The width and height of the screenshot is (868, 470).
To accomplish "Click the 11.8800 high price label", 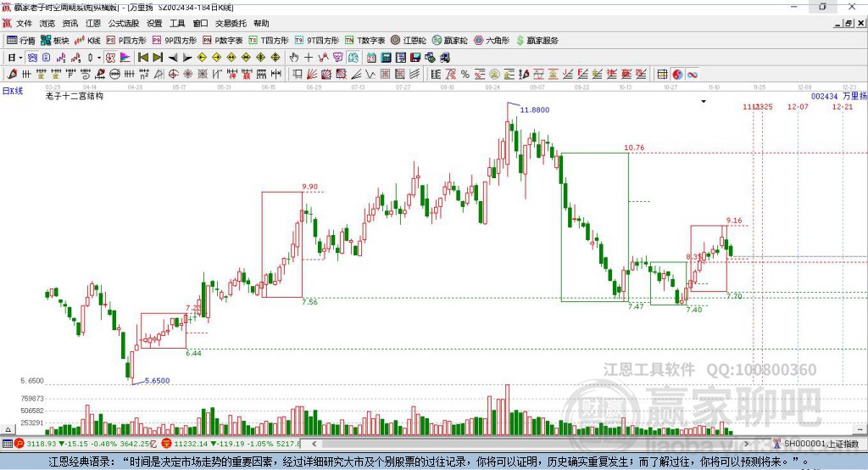I will pos(535,109).
